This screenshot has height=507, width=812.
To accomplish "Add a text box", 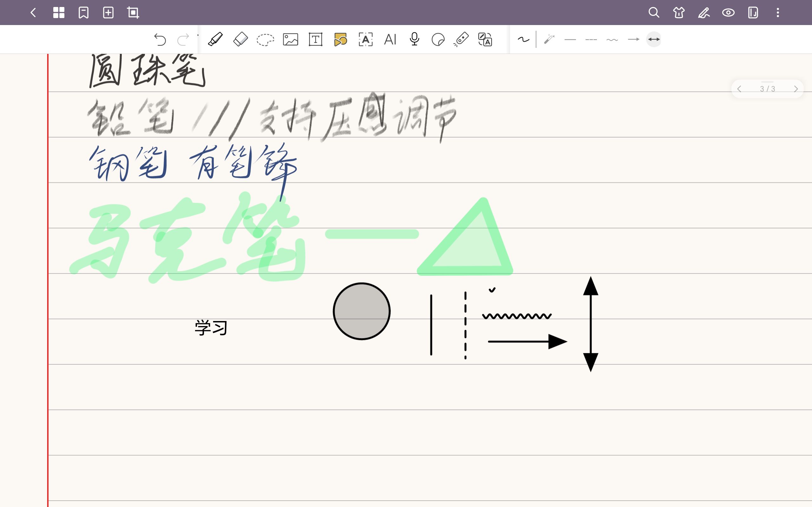I will 315,39.
